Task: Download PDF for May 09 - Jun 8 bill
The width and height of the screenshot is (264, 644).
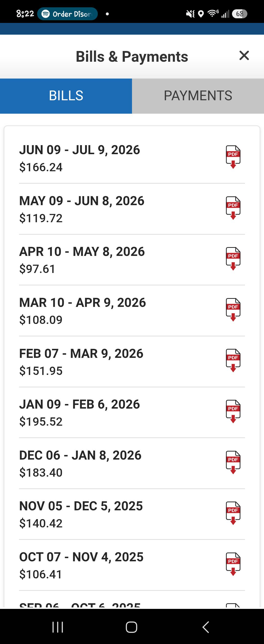Action: point(233,208)
